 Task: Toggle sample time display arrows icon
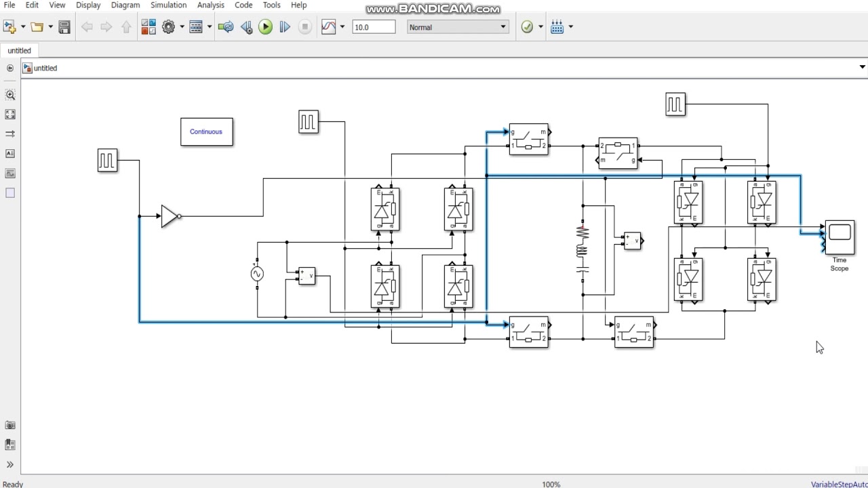point(10,134)
